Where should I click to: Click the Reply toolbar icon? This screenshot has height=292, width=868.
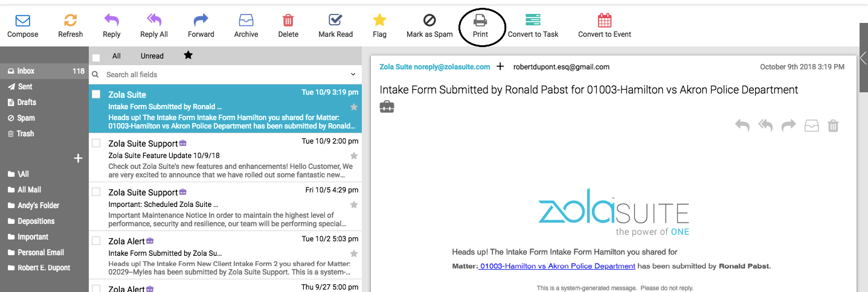[x=112, y=21]
